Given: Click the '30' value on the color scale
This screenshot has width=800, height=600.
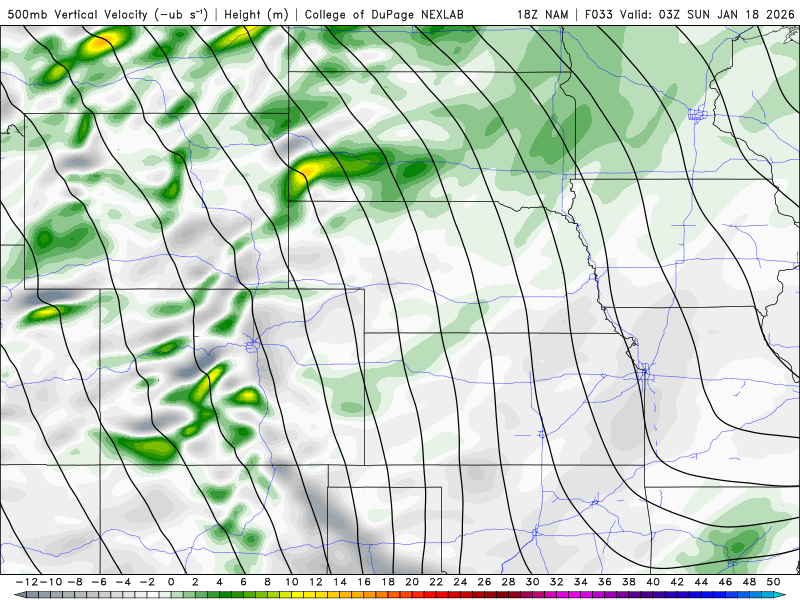Looking at the screenshot, I should click(x=533, y=582).
